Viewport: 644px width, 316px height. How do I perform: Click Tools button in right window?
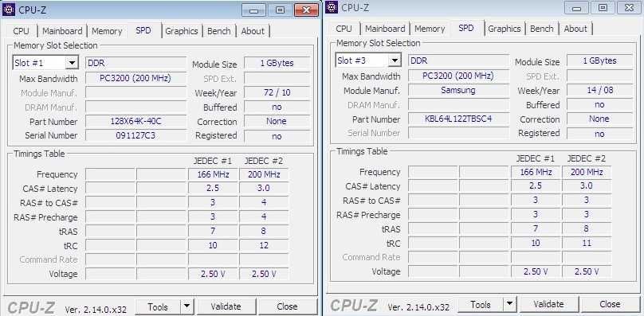tap(481, 305)
